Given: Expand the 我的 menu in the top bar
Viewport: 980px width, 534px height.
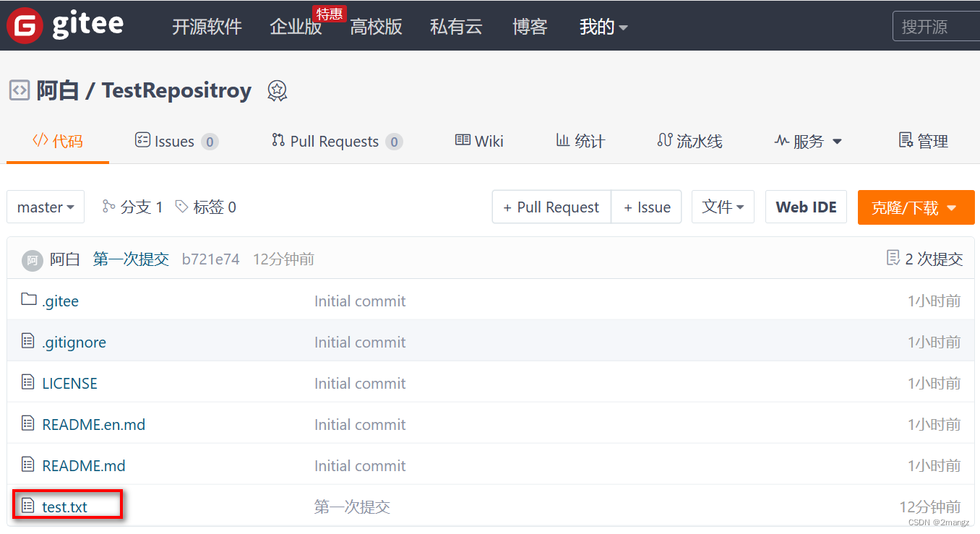Looking at the screenshot, I should tap(603, 27).
